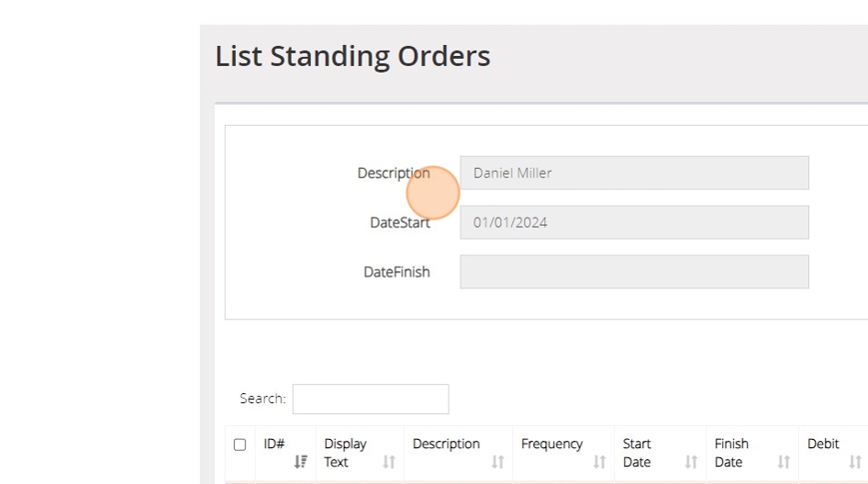The width and height of the screenshot is (868, 484).
Task: Click the Debit column sort arrows
Action: coord(855,462)
